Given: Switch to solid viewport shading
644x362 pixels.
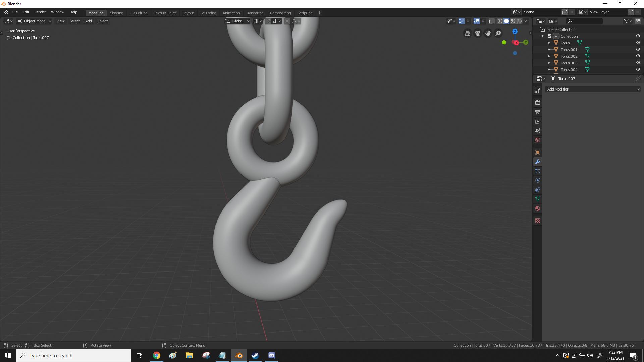Looking at the screenshot, I should point(506,21).
